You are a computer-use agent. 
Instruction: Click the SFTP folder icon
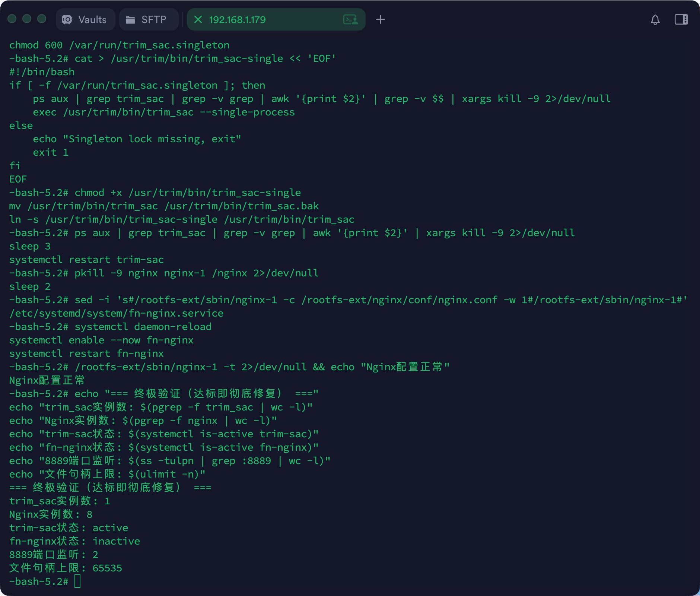click(x=130, y=20)
